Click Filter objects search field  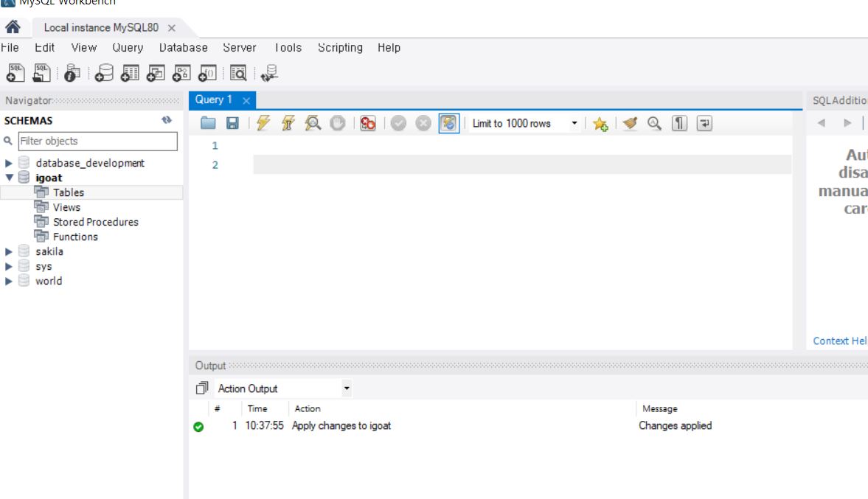[98, 141]
